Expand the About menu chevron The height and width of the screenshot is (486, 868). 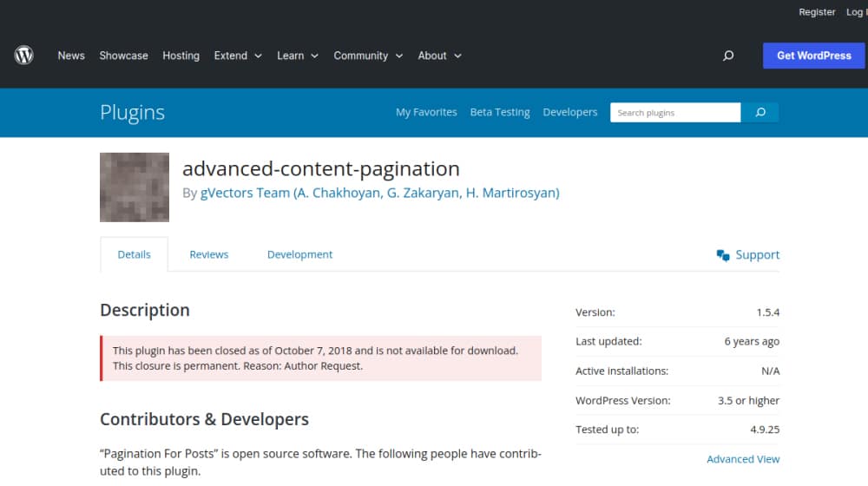pyautogui.click(x=457, y=56)
